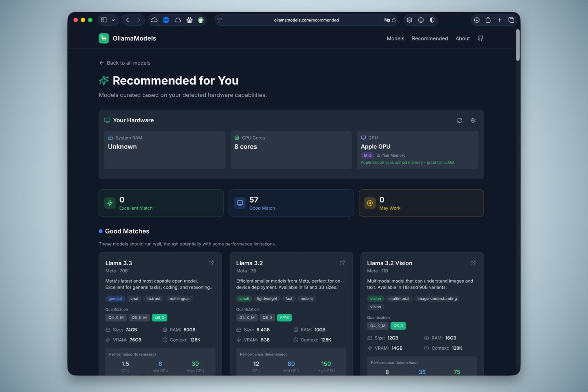Open the About nav item
This screenshot has height=392, width=588.
pyautogui.click(x=463, y=38)
